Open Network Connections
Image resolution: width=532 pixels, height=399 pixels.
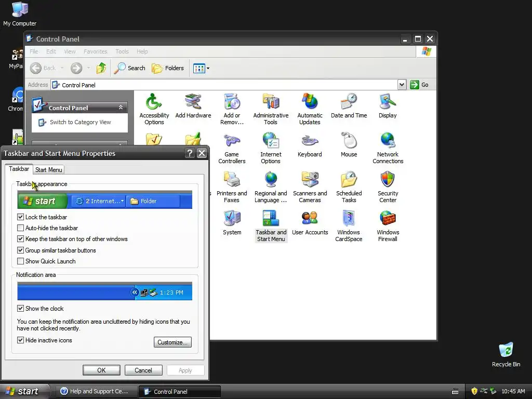pyautogui.click(x=388, y=148)
